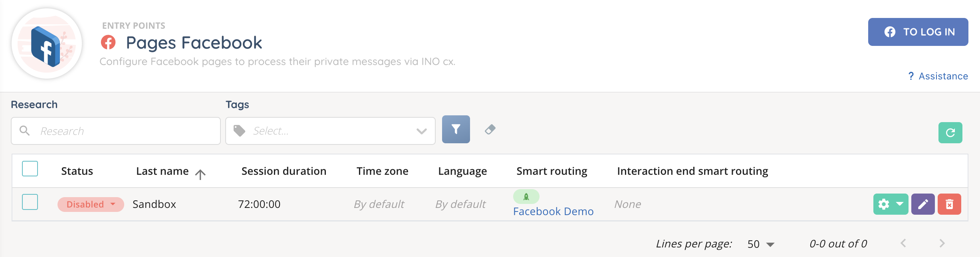Delete the Sandbox row with trash icon
The image size is (980, 257).
click(x=949, y=204)
